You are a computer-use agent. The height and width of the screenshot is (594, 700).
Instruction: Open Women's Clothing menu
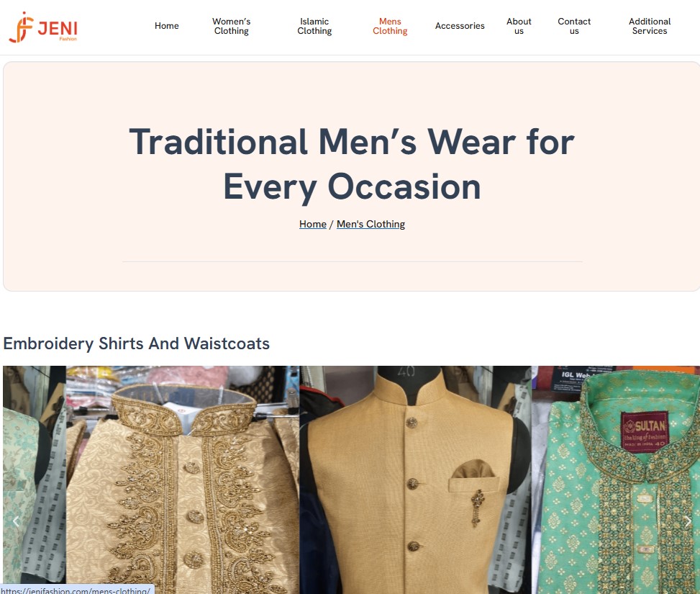click(231, 26)
